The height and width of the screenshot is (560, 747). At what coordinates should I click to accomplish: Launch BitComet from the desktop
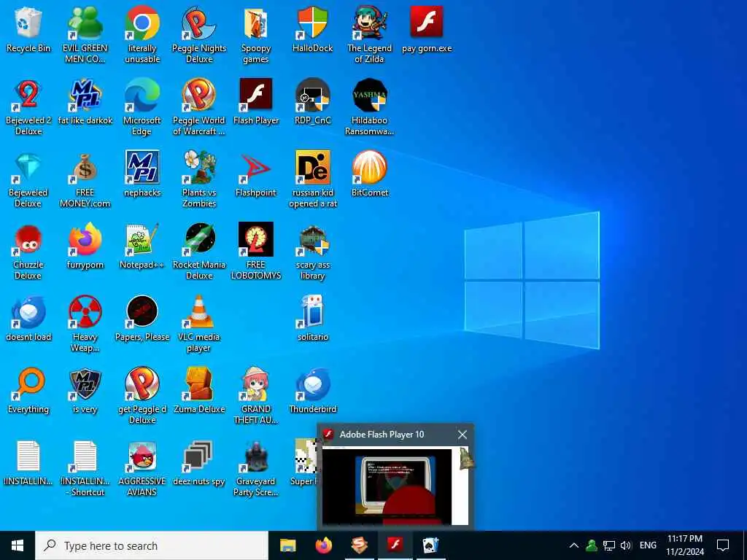click(x=369, y=175)
